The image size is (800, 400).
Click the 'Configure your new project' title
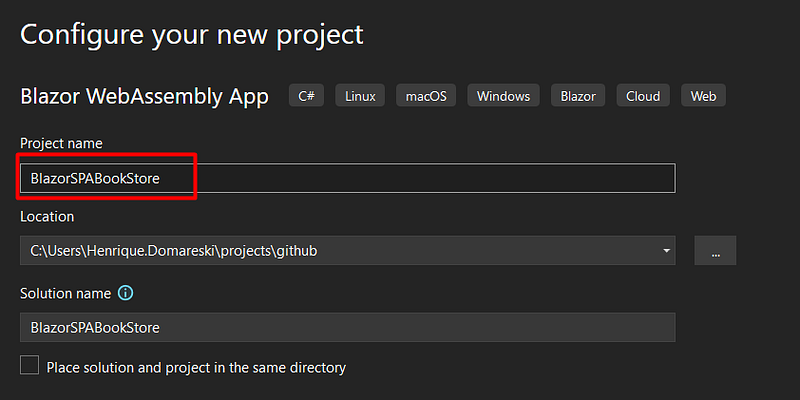coord(191,34)
